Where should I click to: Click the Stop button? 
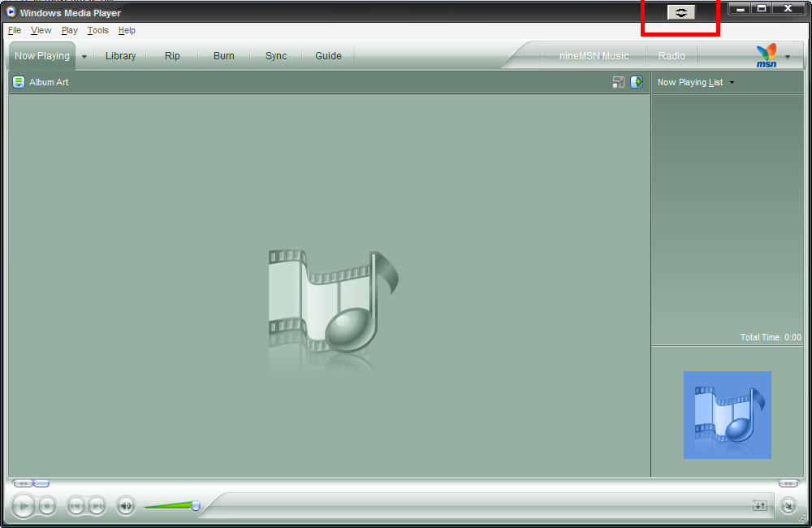point(47,505)
